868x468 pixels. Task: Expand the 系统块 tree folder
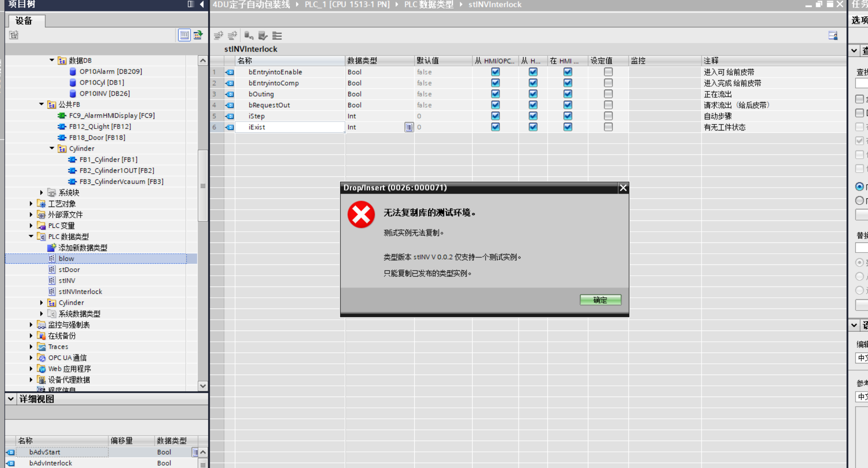(x=41, y=192)
